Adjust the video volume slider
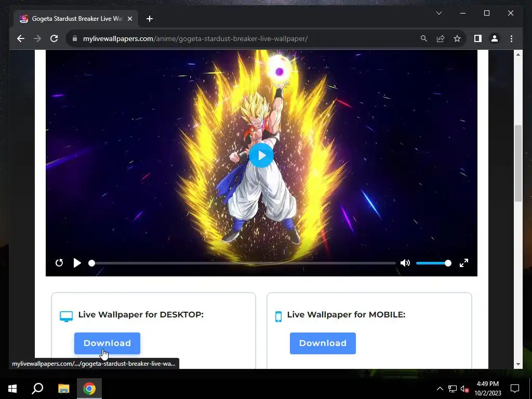This screenshot has height=399, width=532. [x=434, y=263]
